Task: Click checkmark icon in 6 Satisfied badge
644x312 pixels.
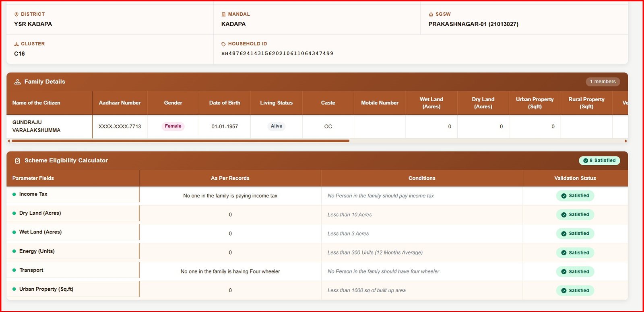Action: click(586, 160)
